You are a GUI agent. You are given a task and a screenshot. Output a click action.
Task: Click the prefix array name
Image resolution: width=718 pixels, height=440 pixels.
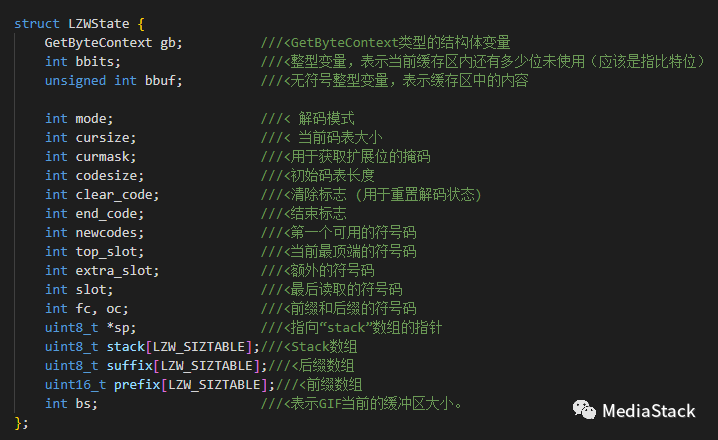click(135, 384)
